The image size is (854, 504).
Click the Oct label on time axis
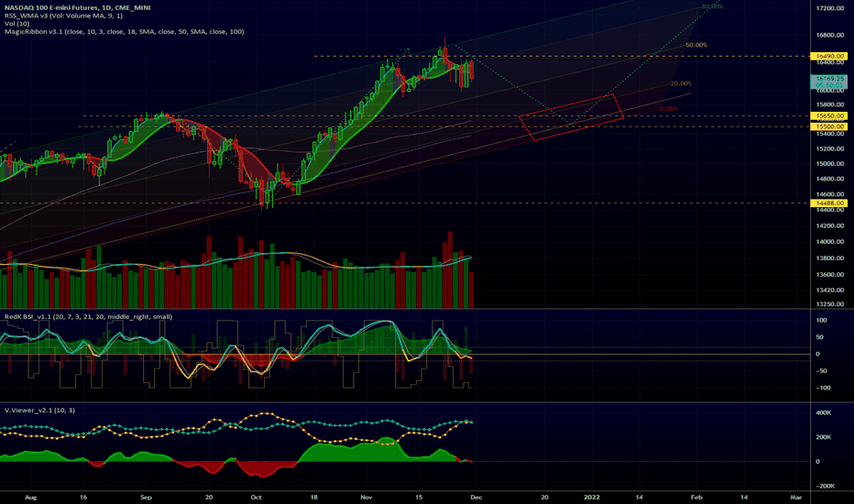point(256,498)
